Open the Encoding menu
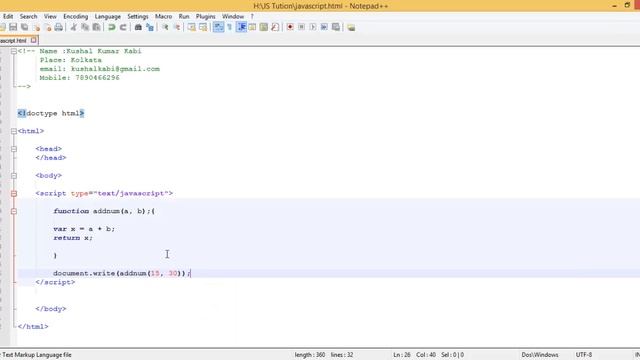The height and width of the screenshot is (360, 640). (x=76, y=16)
